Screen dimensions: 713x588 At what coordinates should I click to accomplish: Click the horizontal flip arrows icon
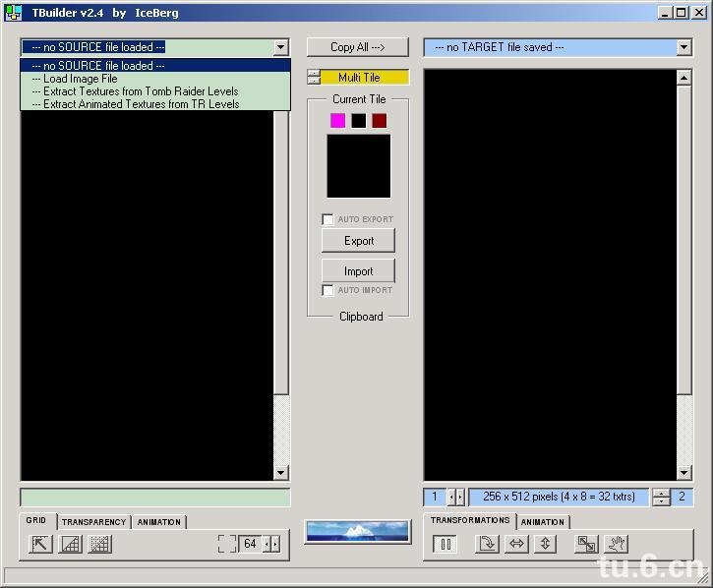tap(516, 544)
